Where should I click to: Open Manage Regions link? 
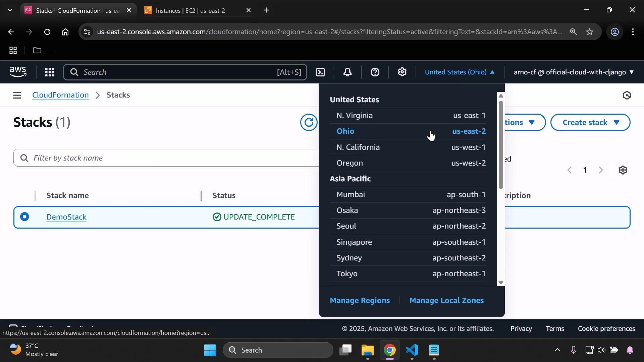(x=360, y=301)
